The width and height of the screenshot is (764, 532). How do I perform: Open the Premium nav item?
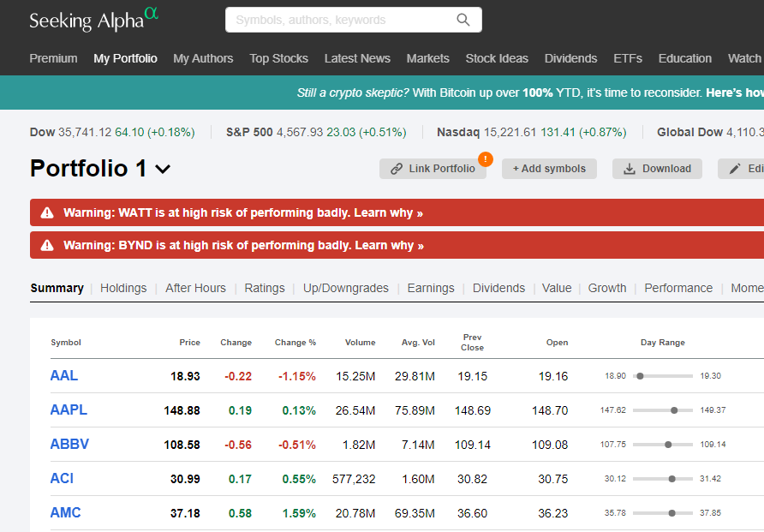click(53, 58)
